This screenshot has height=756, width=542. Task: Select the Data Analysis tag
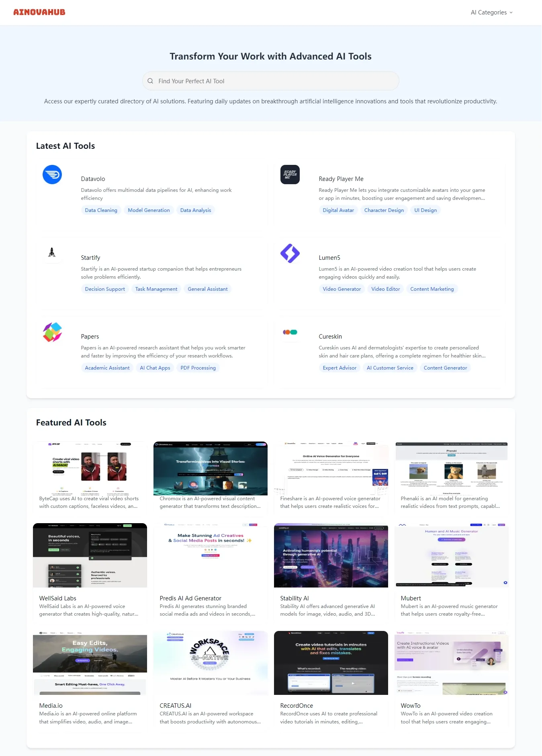(x=196, y=210)
